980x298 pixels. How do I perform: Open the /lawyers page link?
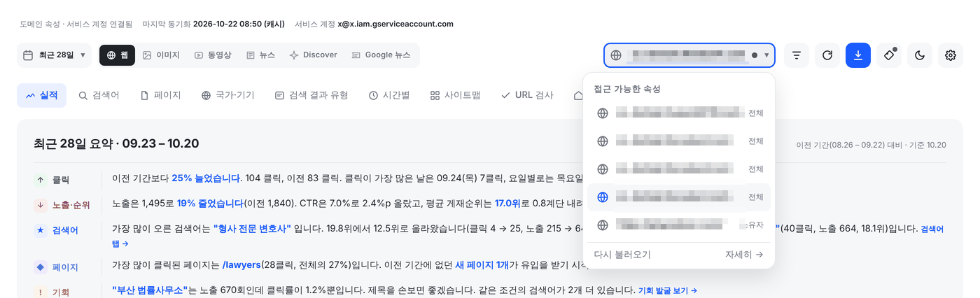243,266
